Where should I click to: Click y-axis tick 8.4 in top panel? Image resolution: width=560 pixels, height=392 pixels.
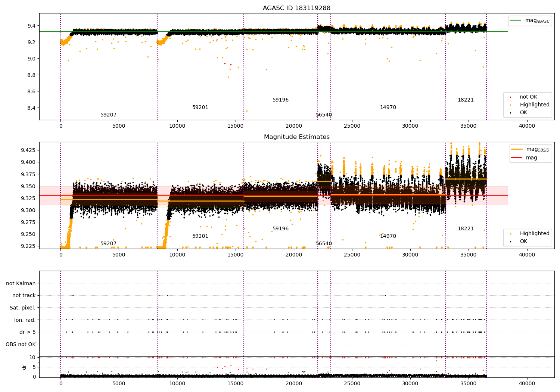click(32, 108)
